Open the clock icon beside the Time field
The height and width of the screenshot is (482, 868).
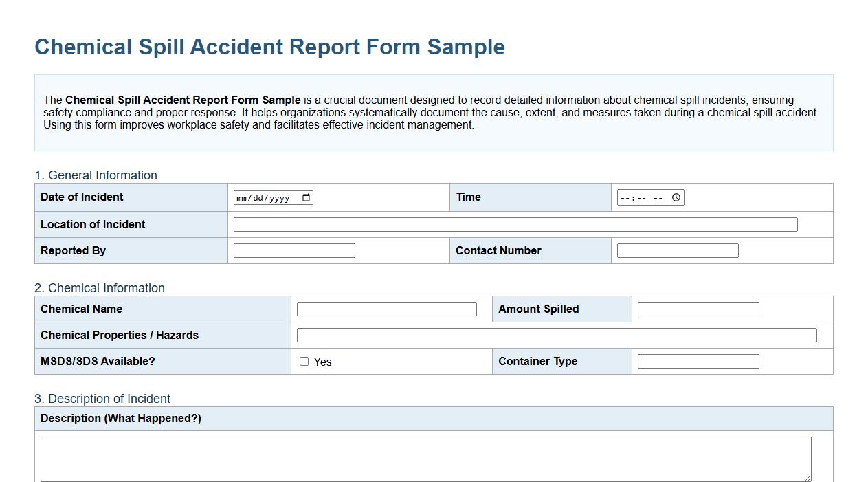click(675, 197)
